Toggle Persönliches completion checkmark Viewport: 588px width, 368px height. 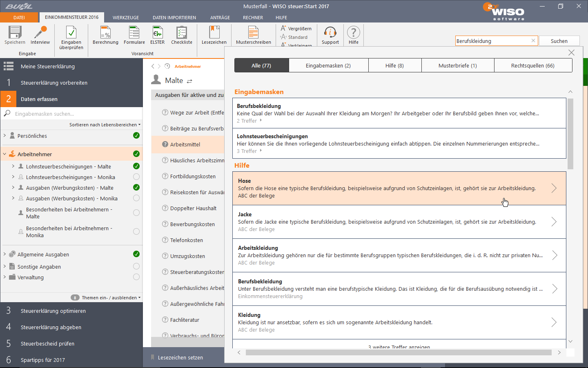coord(136,135)
